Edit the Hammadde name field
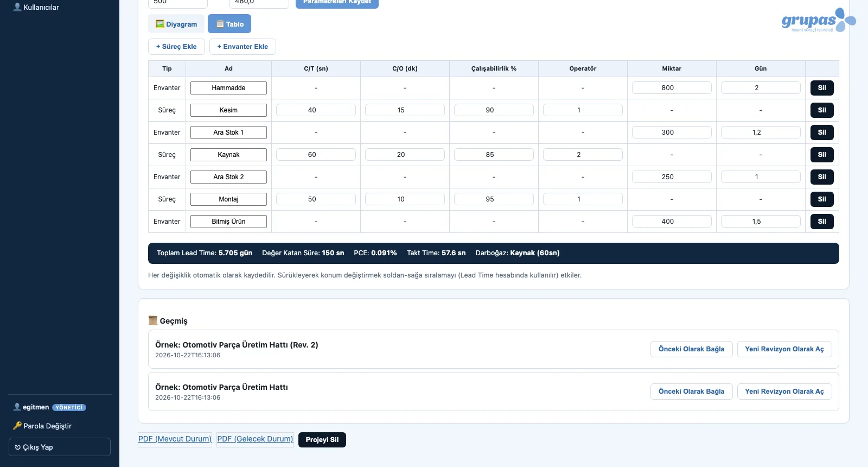The height and width of the screenshot is (467, 868). (228, 88)
